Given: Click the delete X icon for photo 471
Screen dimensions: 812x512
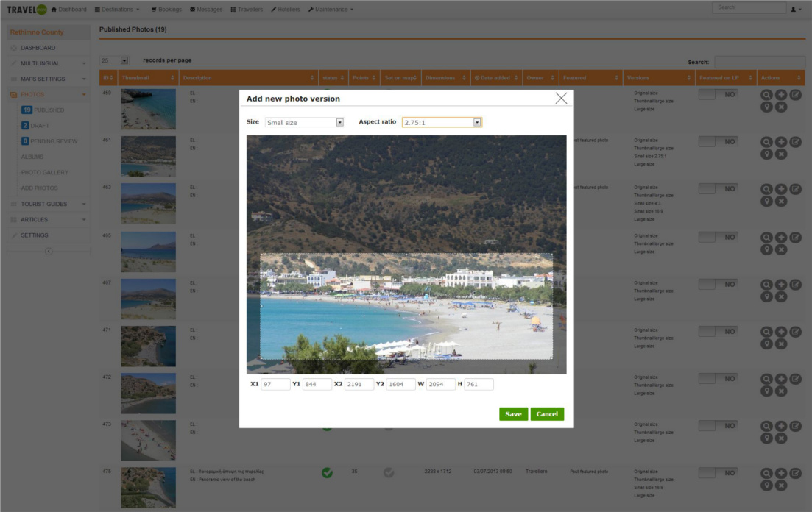Looking at the screenshot, I should (781, 344).
